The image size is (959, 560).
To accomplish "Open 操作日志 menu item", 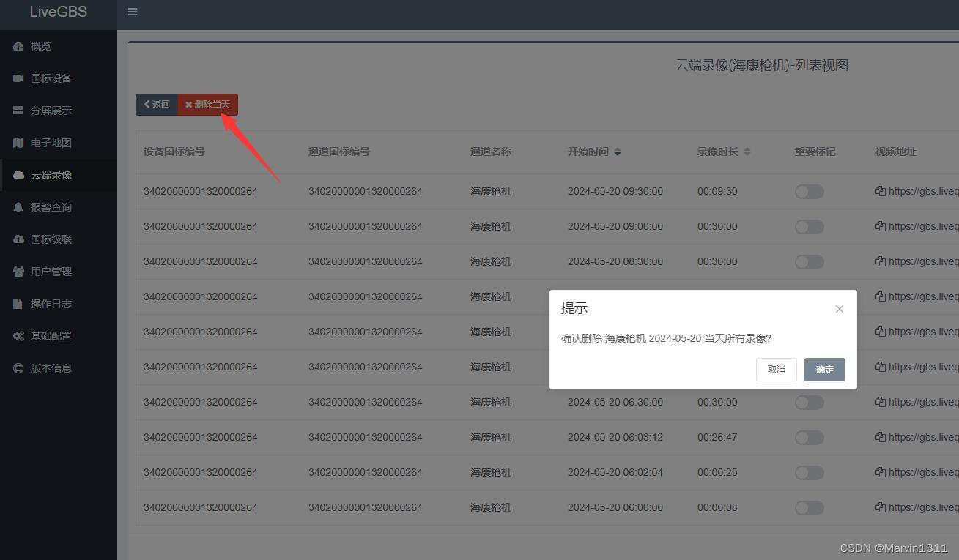I will pos(59,304).
